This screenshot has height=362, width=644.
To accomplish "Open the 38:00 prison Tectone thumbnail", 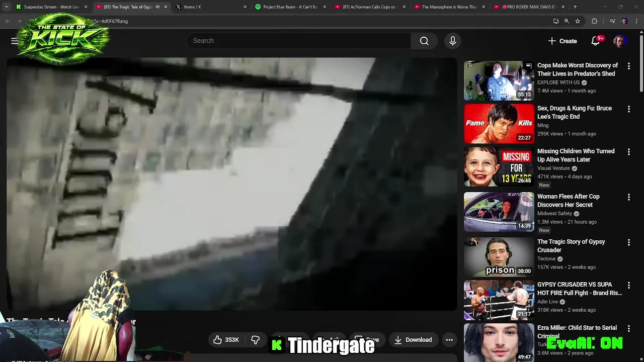I will tap(499, 257).
